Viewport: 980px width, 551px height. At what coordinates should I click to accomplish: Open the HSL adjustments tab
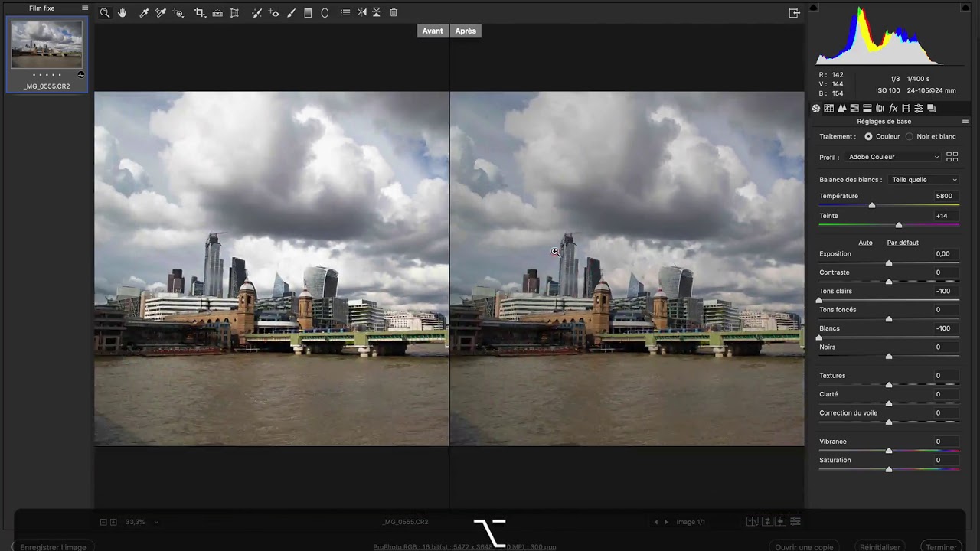point(854,109)
